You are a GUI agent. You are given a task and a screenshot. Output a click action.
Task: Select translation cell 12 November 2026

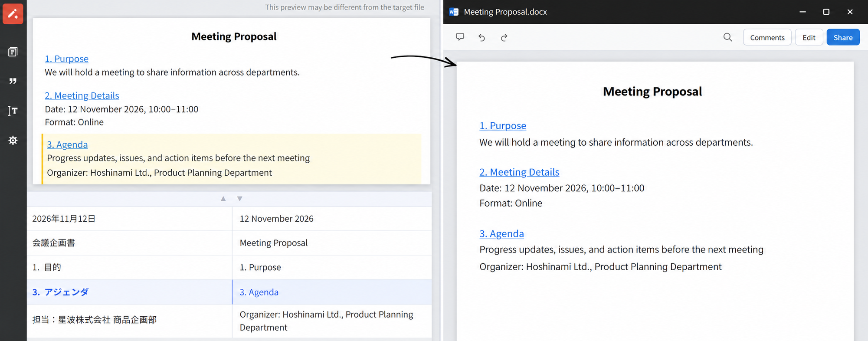pyautogui.click(x=332, y=219)
